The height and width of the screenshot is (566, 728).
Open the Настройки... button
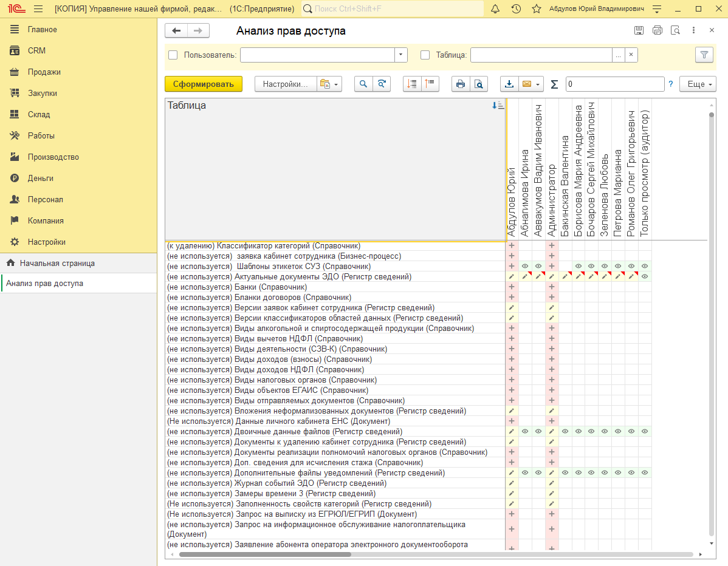(x=286, y=84)
